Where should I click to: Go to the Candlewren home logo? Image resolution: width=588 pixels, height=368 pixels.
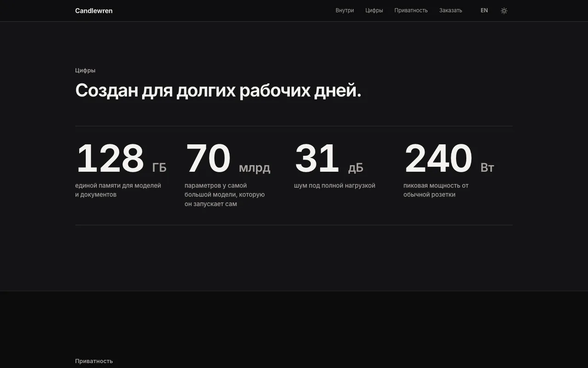coord(94,11)
